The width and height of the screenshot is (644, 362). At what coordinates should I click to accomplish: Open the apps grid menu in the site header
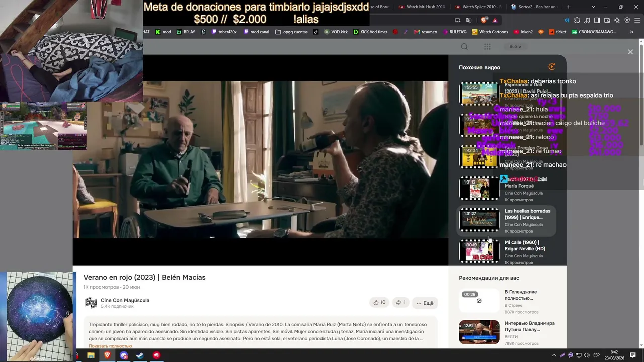487,47
